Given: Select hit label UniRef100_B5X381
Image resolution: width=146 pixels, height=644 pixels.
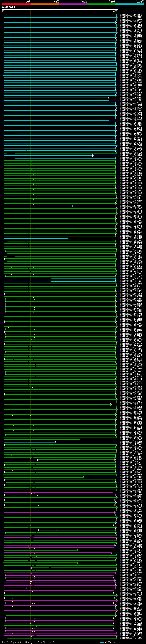Looking at the screenshot, I should click(x=131, y=216).
